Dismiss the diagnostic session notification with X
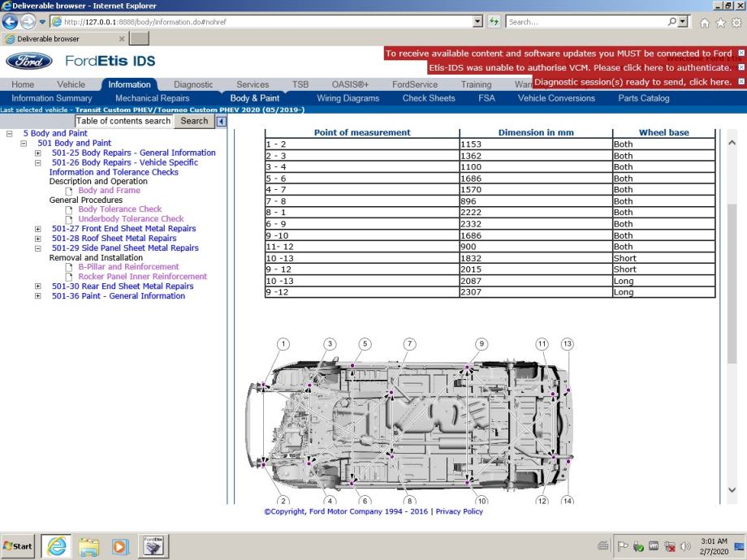Image resolution: width=747 pixels, height=560 pixels. click(x=741, y=82)
